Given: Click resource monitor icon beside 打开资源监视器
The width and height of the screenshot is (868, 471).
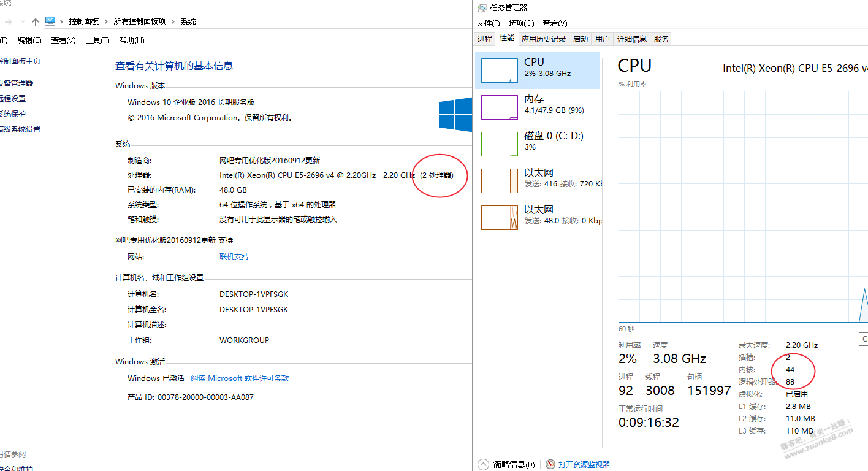Looking at the screenshot, I should (550, 464).
